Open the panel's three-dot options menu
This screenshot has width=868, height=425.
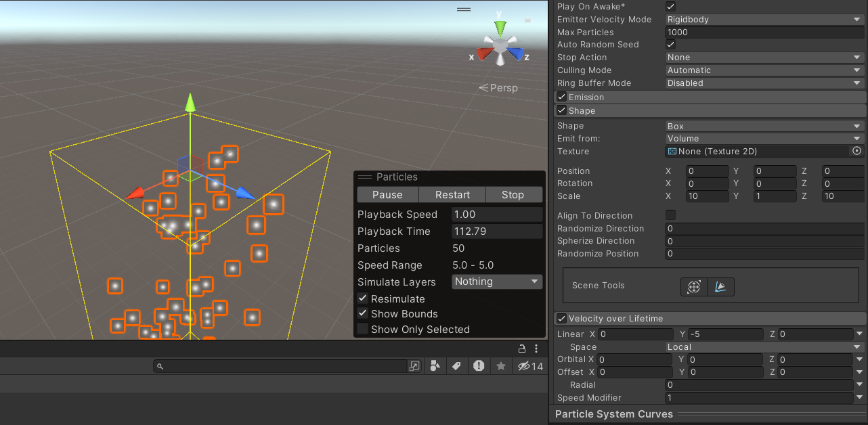536,349
